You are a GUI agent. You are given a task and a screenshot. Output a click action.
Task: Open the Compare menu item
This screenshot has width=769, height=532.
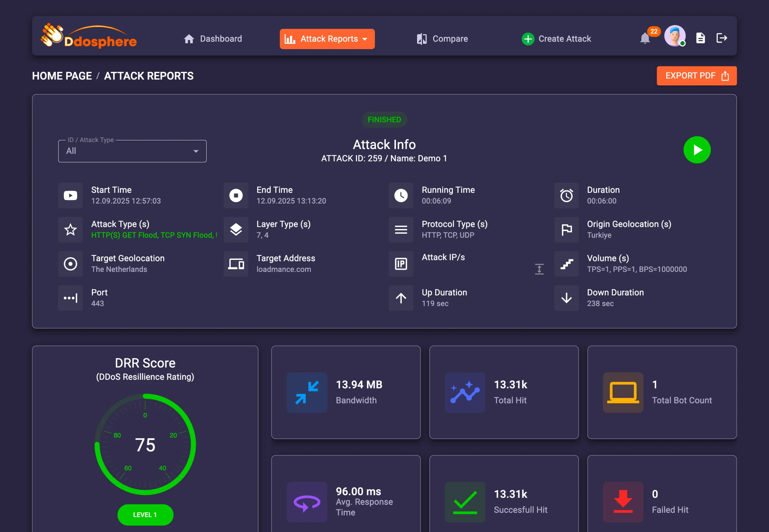442,39
